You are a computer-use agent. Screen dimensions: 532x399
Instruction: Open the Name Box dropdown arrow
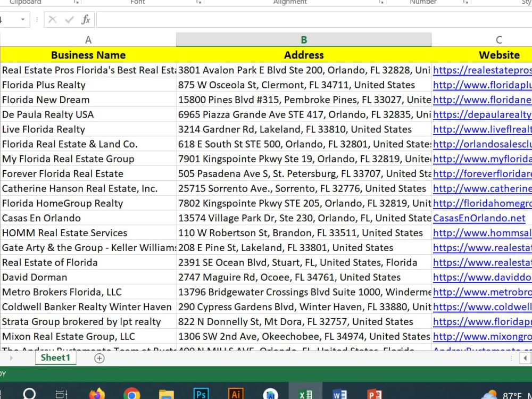(23, 19)
